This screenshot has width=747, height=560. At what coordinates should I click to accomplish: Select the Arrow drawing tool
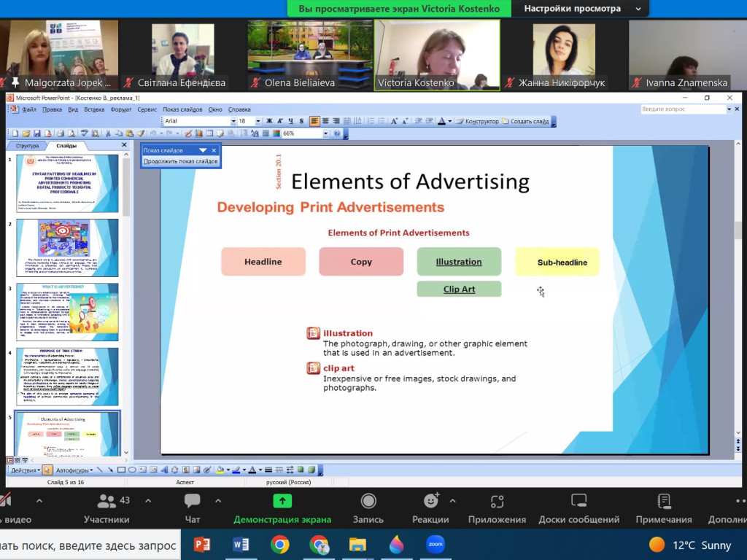click(x=110, y=470)
